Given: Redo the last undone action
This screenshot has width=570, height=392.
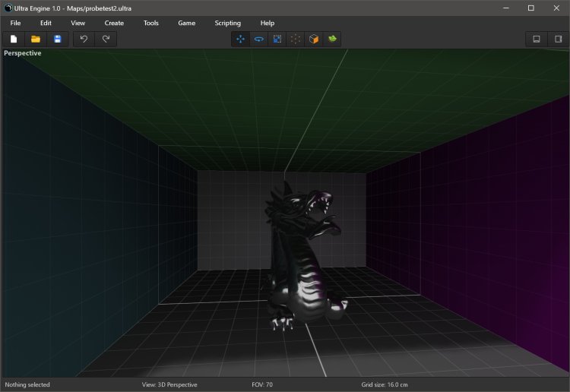Looking at the screenshot, I should click(106, 39).
